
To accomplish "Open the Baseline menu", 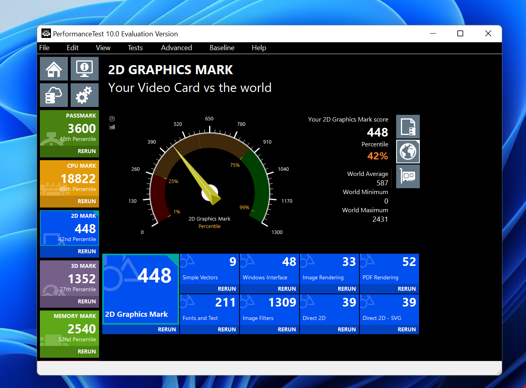I will point(222,48).
